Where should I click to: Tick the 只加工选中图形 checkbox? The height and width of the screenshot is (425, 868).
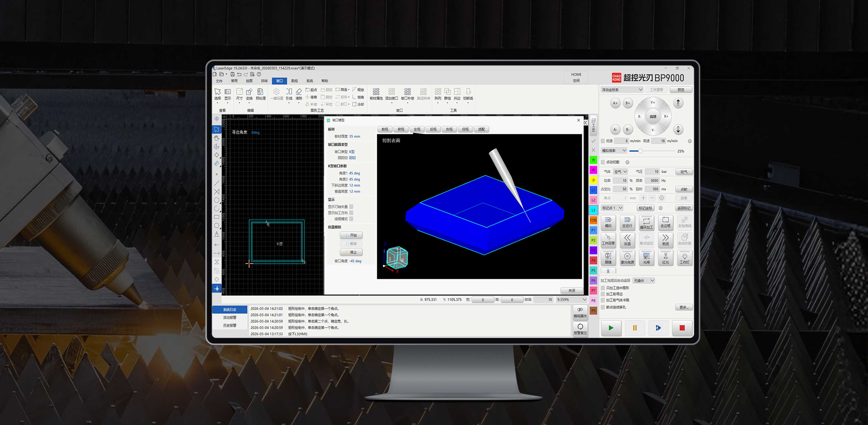(603, 288)
